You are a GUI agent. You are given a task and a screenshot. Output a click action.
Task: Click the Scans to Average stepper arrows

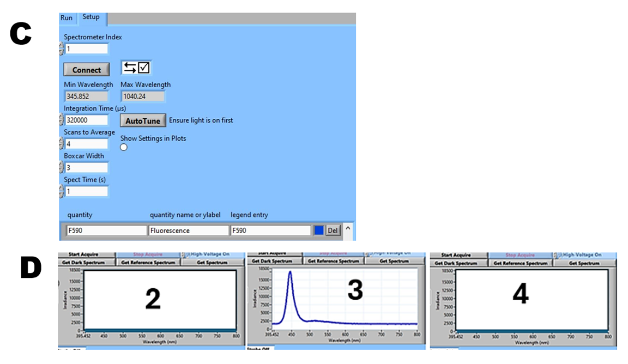(x=61, y=144)
